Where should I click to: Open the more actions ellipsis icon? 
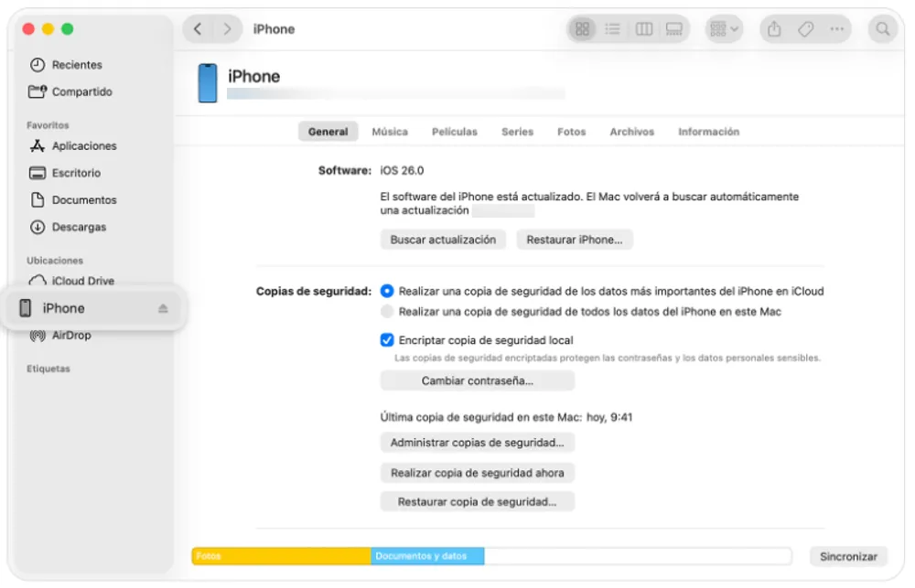(x=837, y=28)
